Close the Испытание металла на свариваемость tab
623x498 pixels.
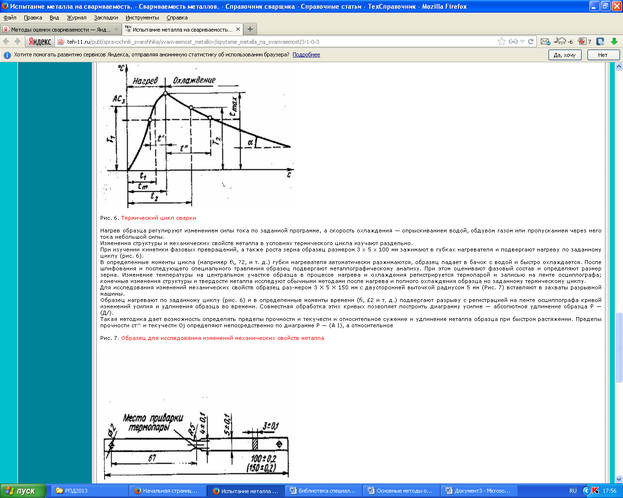coord(238,29)
